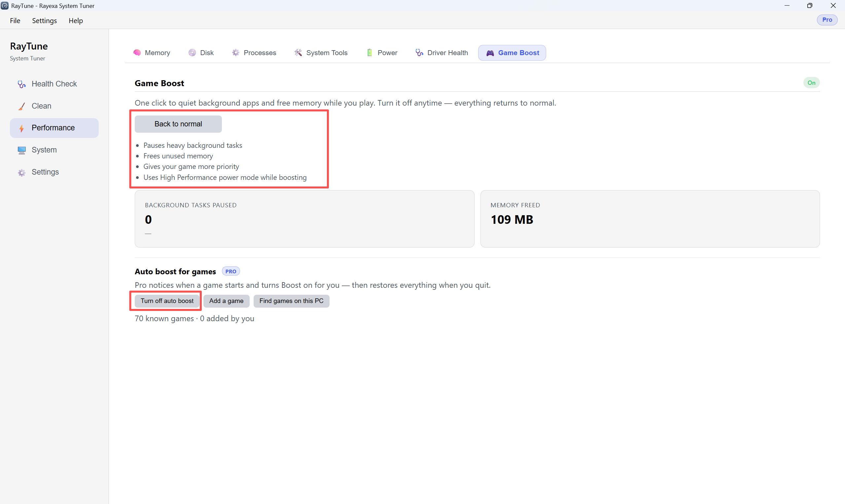Minimize the RayTune window
845x504 pixels.
click(x=787, y=6)
